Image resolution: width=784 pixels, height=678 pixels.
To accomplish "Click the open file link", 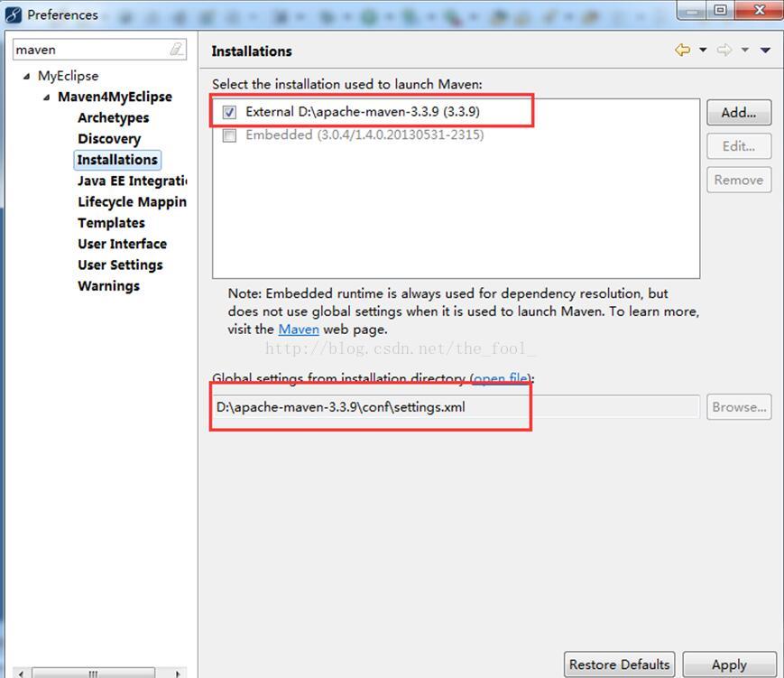I will (x=500, y=378).
